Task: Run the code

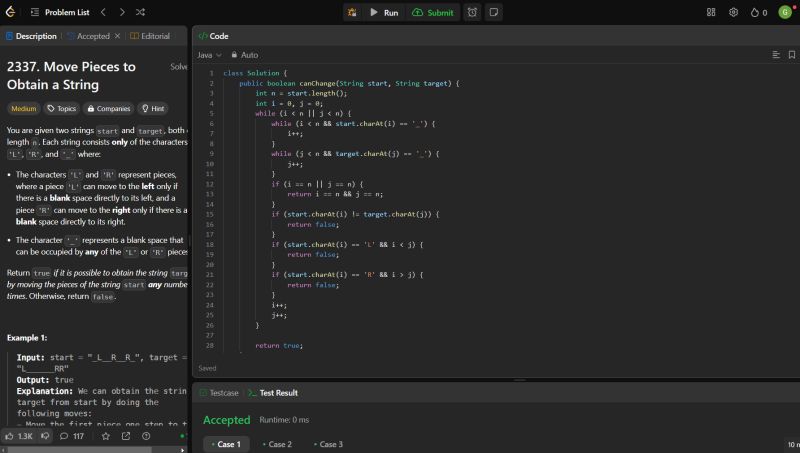Action: click(x=384, y=12)
